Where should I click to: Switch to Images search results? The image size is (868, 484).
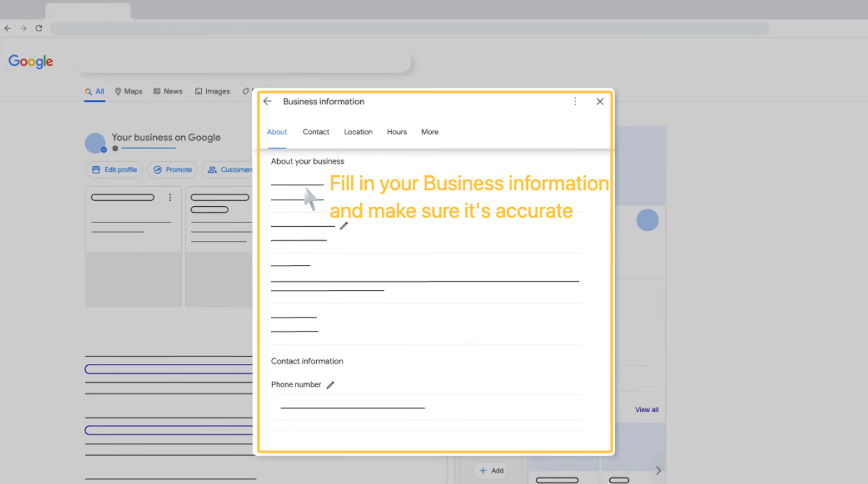[213, 92]
